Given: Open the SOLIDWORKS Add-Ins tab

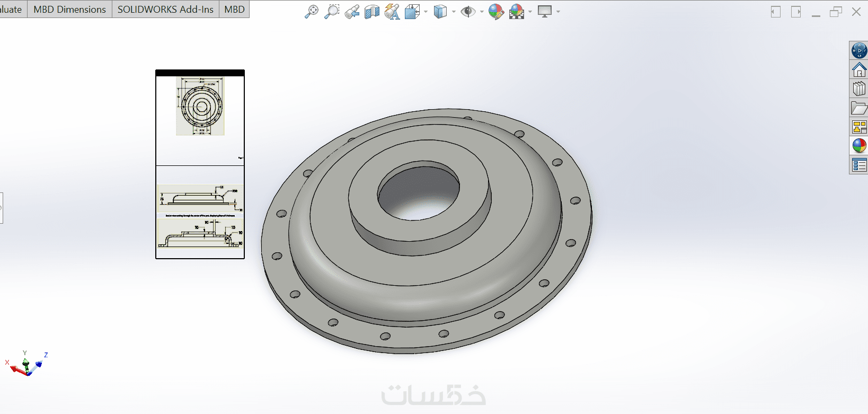Looking at the screenshot, I should (165, 10).
